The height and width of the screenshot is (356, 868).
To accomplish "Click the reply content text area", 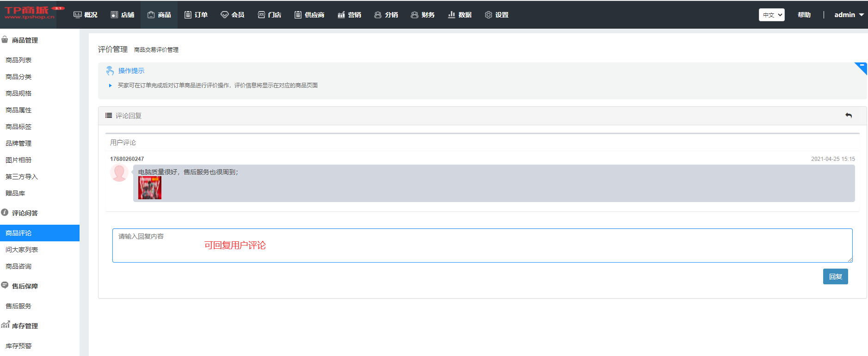I will tap(482, 246).
